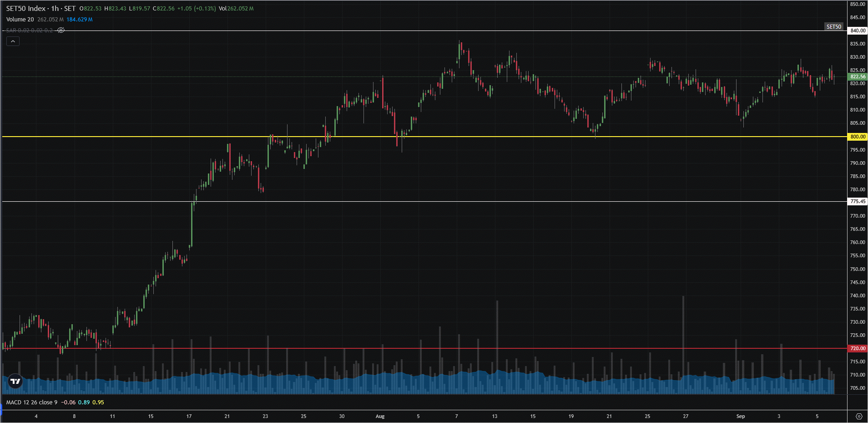The width and height of the screenshot is (868, 423).
Task: Click the yellow 800.00 price axis label
Action: click(858, 137)
